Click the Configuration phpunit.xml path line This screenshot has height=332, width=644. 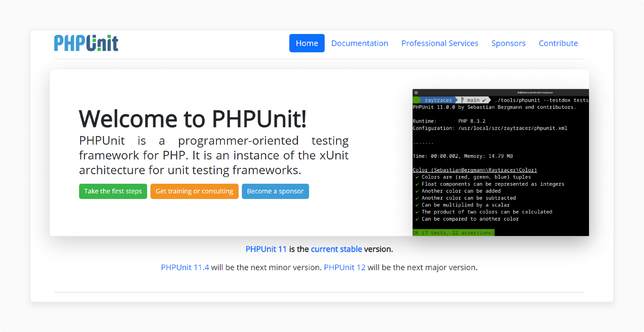(x=490, y=128)
